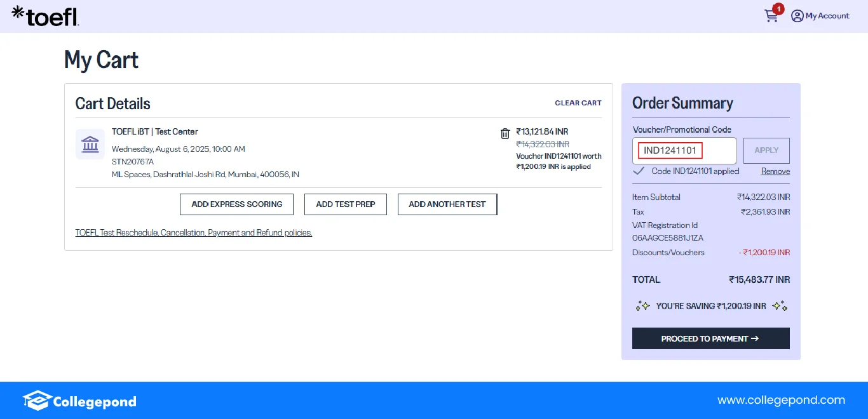Click the Item Subtotal ₹14,322.03 INR value
Screen dimensions: 868x419
coord(763,197)
